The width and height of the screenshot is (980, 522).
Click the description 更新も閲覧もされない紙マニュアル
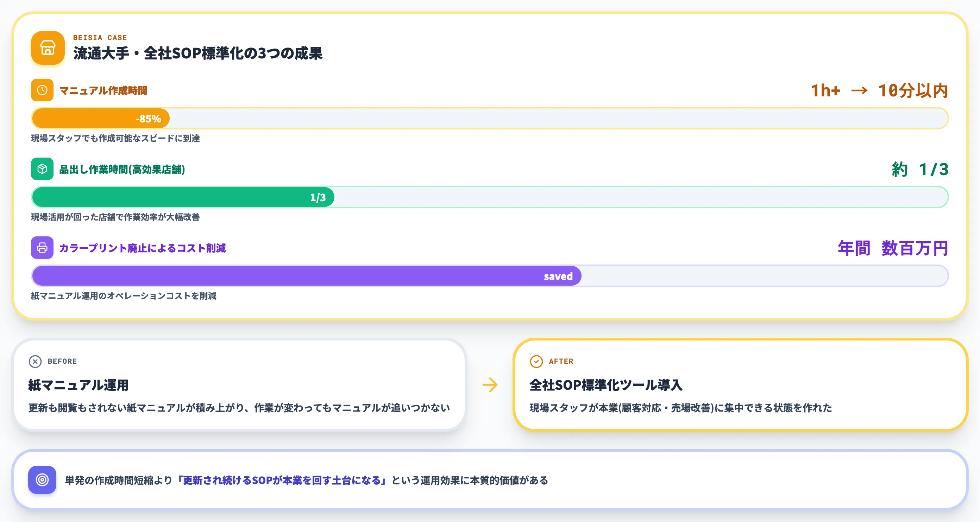click(239, 408)
